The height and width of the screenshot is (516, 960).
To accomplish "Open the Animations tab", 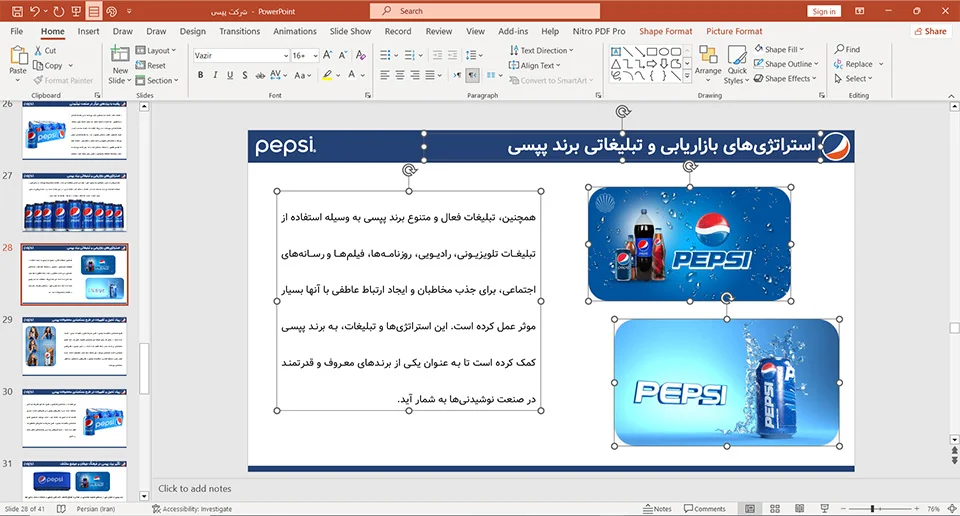I will (294, 31).
